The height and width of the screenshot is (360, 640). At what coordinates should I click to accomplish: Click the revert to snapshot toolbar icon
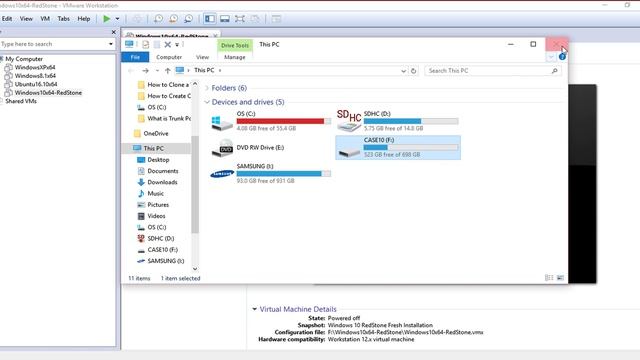[x=173, y=19]
